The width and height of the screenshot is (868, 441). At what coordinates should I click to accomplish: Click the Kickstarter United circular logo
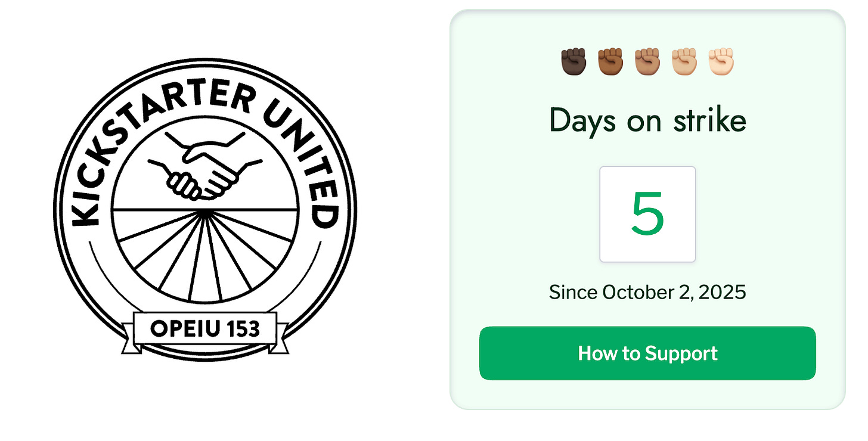pyautogui.click(x=204, y=210)
